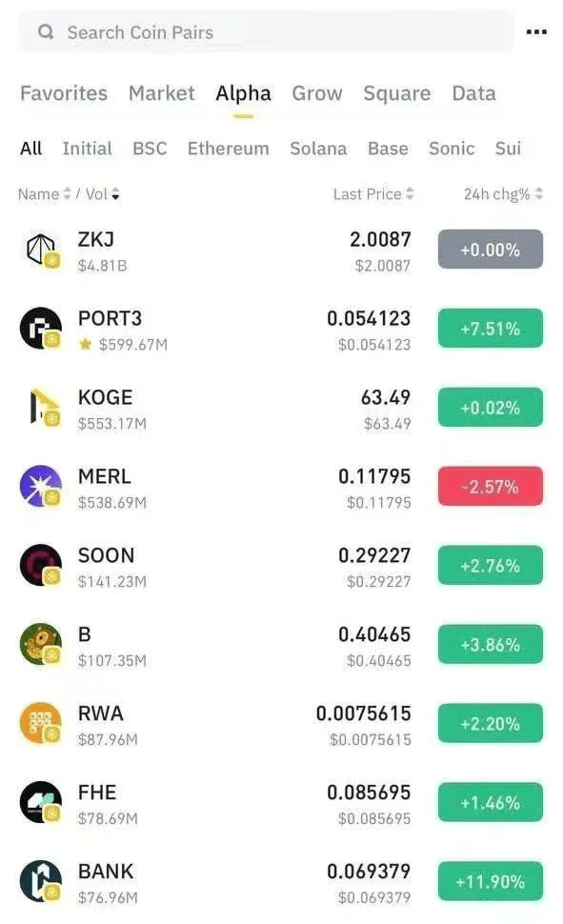Sort list by Name arrows
The image size is (563, 924).
click(x=68, y=194)
